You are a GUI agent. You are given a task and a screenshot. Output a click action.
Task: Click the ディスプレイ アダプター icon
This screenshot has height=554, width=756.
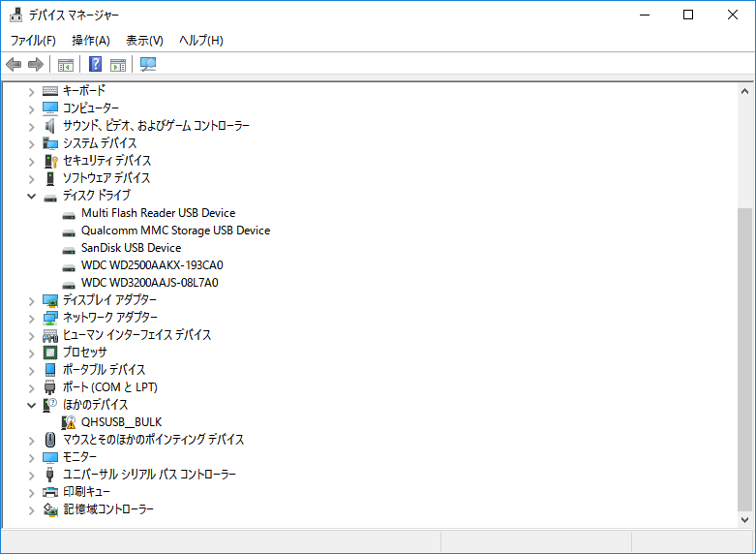[x=50, y=300]
